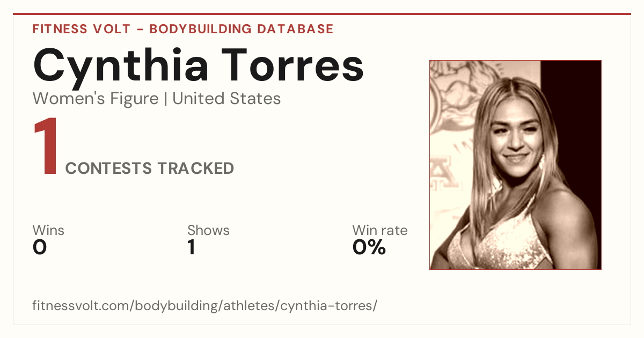
Task: Click the Shows value 1
Action: [x=191, y=247]
